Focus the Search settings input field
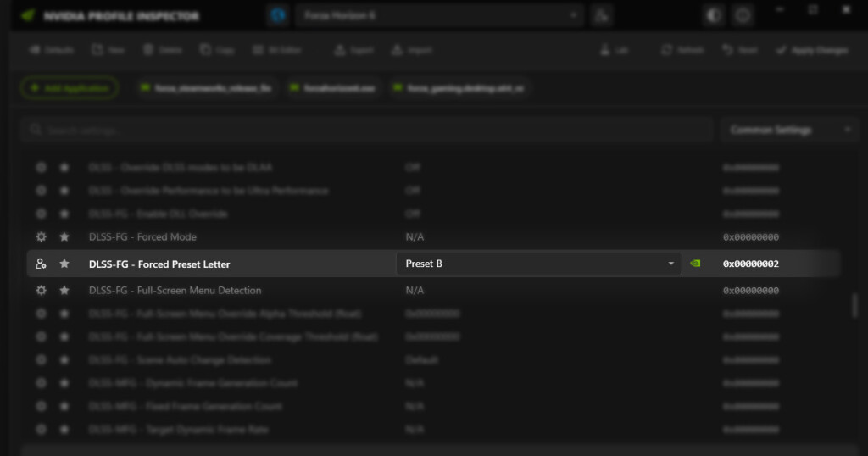Screen dimensions: 868x456 point(366,130)
